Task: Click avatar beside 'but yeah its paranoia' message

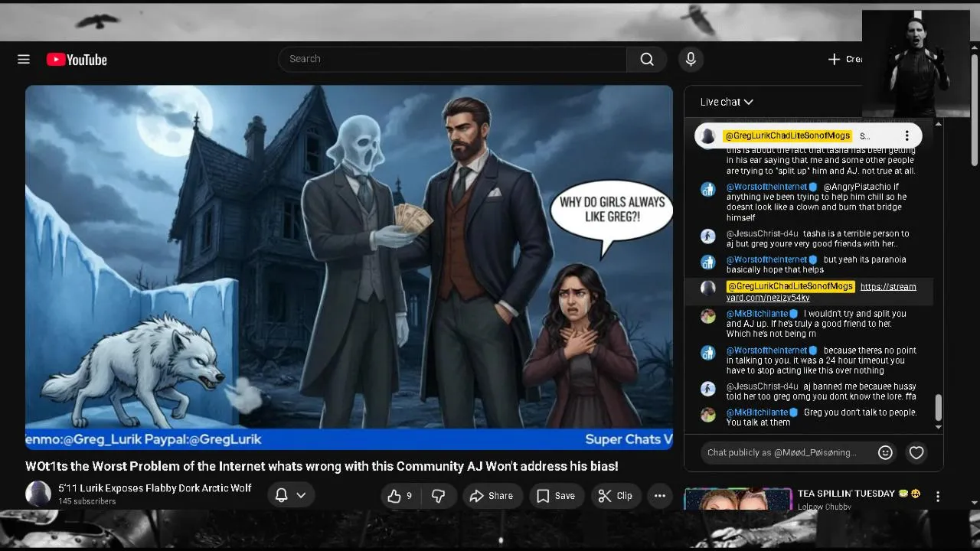Action: click(x=708, y=262)
